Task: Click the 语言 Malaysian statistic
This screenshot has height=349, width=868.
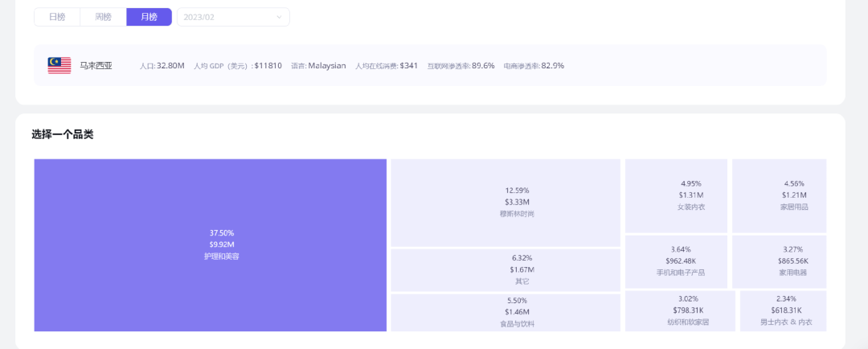Action: point(319,66)
